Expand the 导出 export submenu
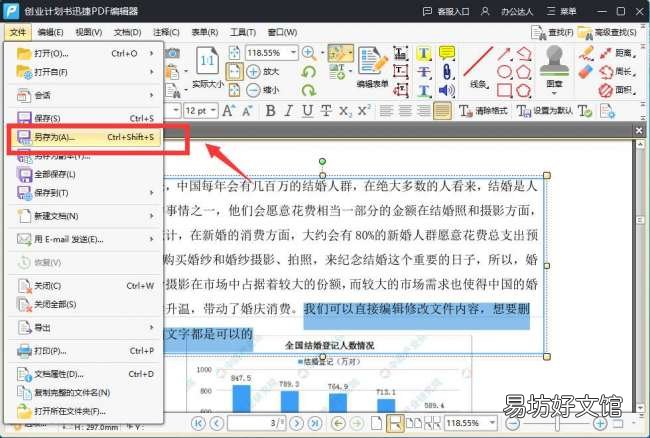The image size is (650, 438). [84, 327]
